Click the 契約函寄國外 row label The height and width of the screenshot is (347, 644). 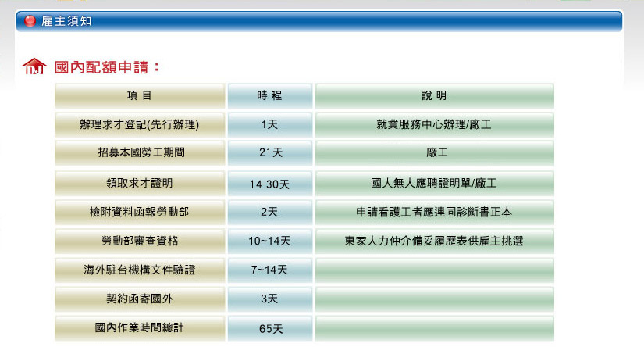[139, 299]
